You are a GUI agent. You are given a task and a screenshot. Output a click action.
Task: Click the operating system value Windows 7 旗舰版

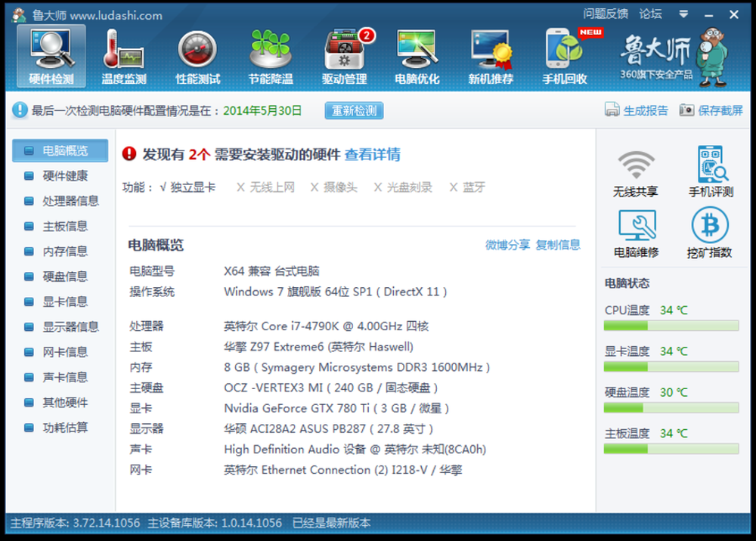click(336, 292)
